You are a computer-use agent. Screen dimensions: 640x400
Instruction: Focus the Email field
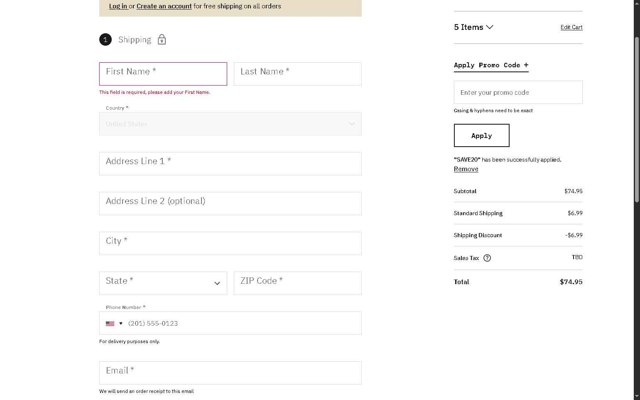(230, 373)
